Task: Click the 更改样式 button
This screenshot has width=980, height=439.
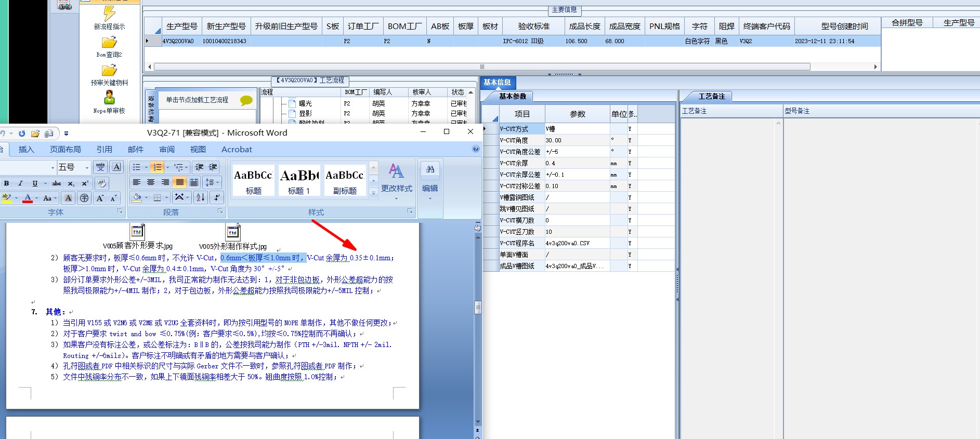Action: pos(396,181)
